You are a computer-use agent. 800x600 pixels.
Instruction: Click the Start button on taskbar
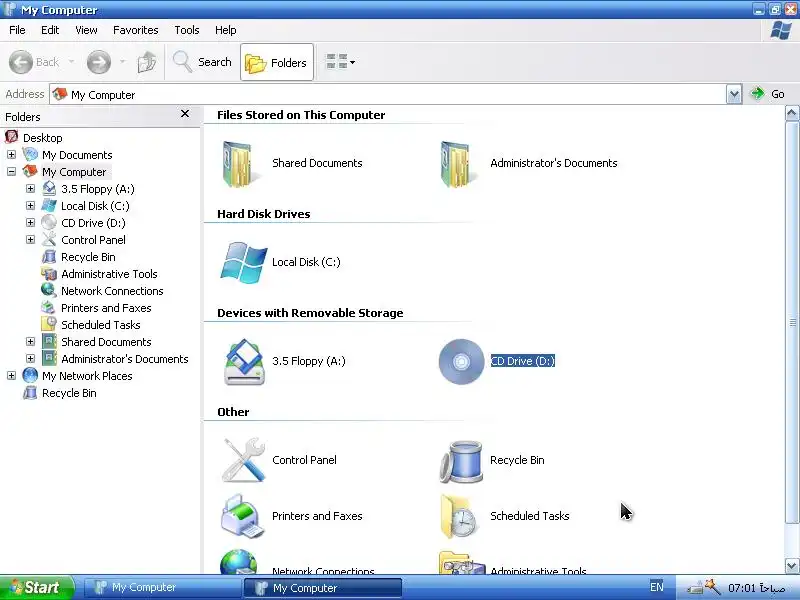click(x=37, y=587)
